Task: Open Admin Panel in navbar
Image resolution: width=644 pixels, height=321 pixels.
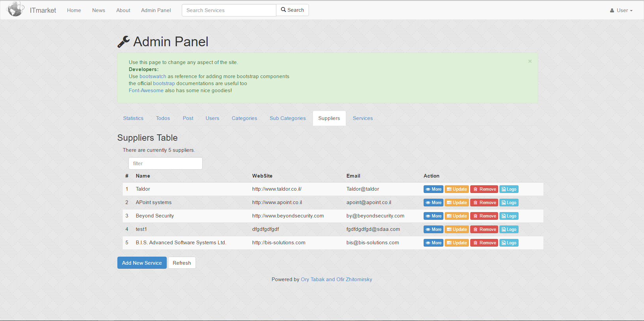Action: (156, 10)
